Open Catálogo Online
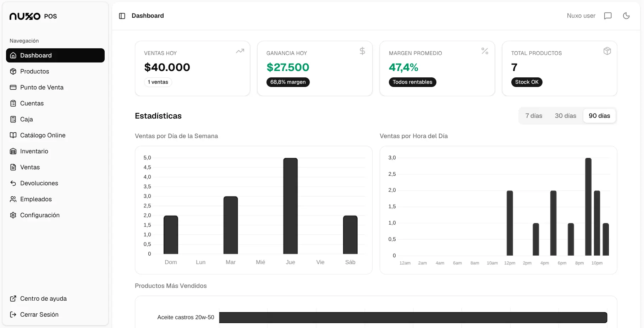Image resolution: width=644 pixels, height=328 pixels. pos(55,135)
